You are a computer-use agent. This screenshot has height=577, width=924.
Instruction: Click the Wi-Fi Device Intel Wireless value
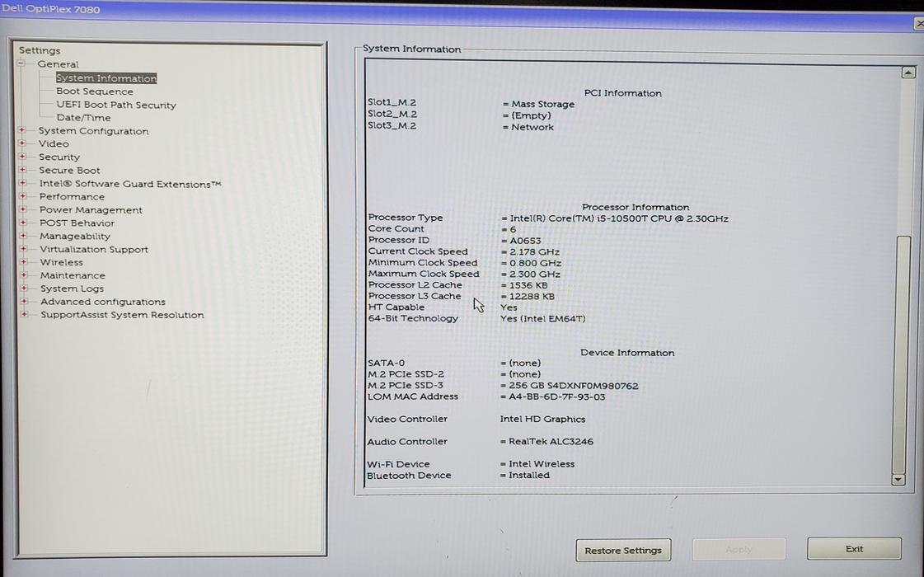542,464
